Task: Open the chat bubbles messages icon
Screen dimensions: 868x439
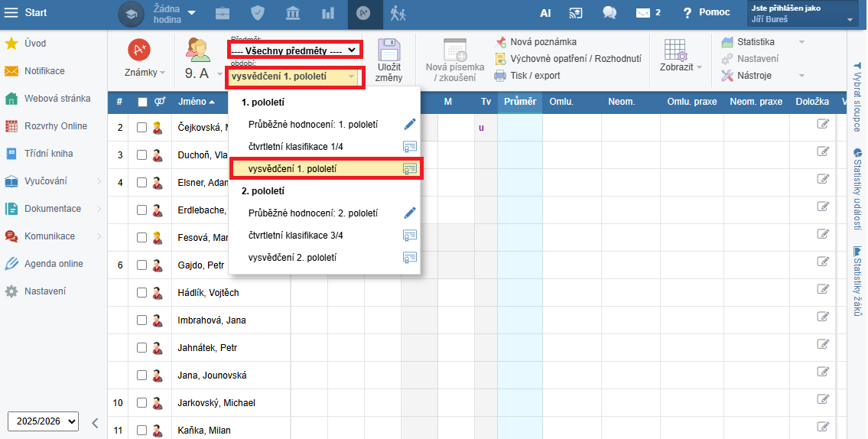Action: tap(610, 13)
